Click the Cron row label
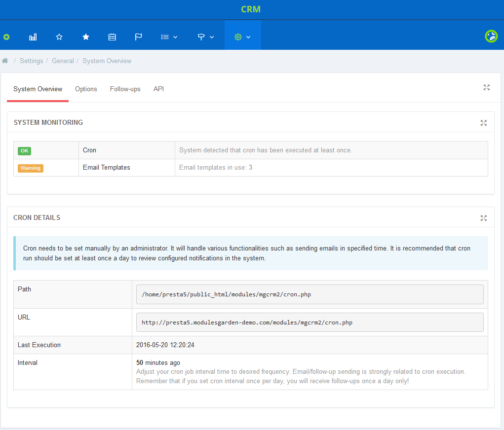Image resolution: width=504 pixels, height=430 pixels. (x=89, y=150)
